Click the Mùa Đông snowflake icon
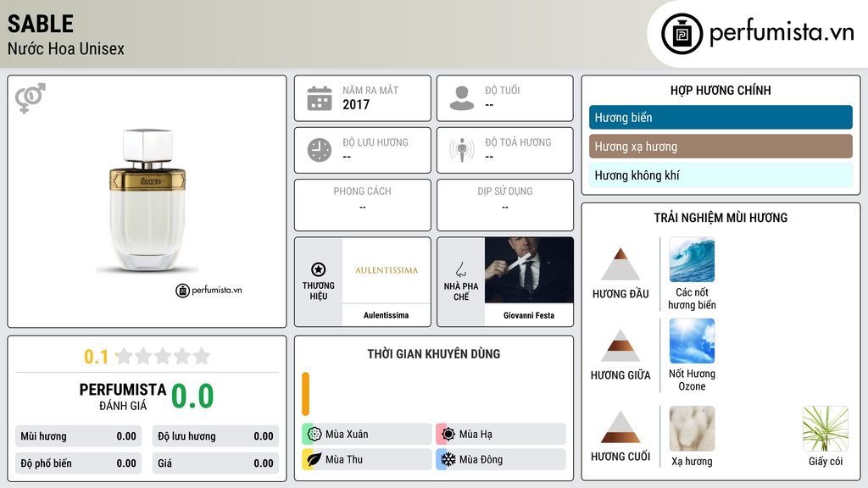This screenshot has width=868, height=488. [x=448, y=459]
